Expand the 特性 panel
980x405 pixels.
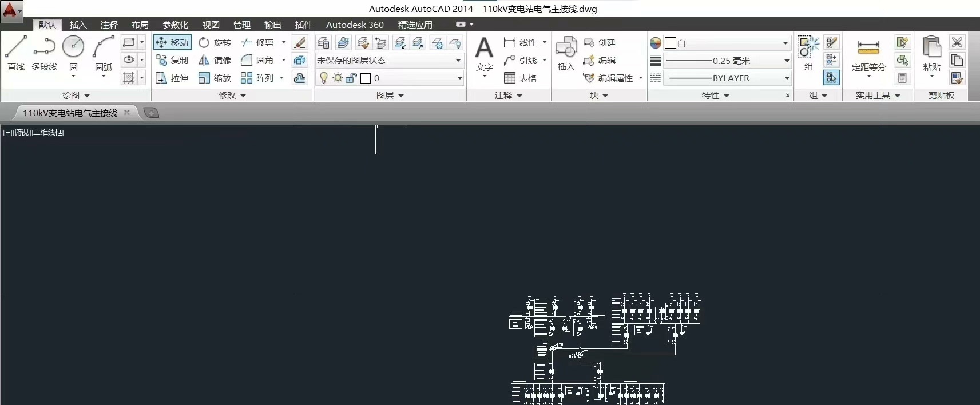pos(715,96)
